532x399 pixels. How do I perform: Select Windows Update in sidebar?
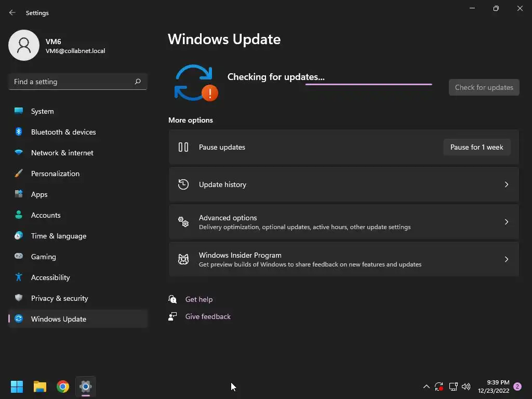(78, 319)
